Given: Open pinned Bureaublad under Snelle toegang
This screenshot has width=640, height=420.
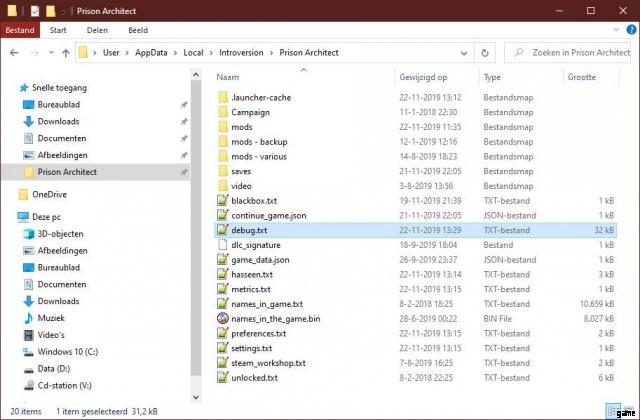Looking at the screenshot, I should click(x=58, y=104).
